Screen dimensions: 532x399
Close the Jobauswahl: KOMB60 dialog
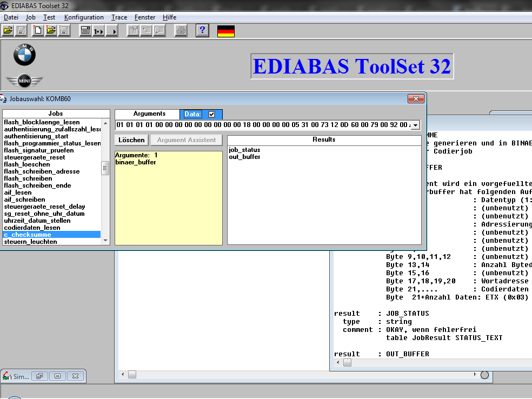tap(416, 98)
